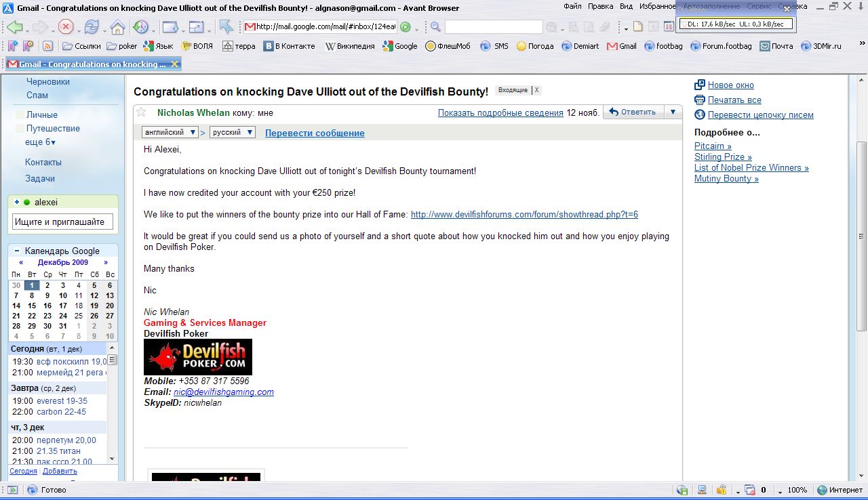Stop page loading with red X button
This screenshot has height=500, width=868.
coord(65,27)
